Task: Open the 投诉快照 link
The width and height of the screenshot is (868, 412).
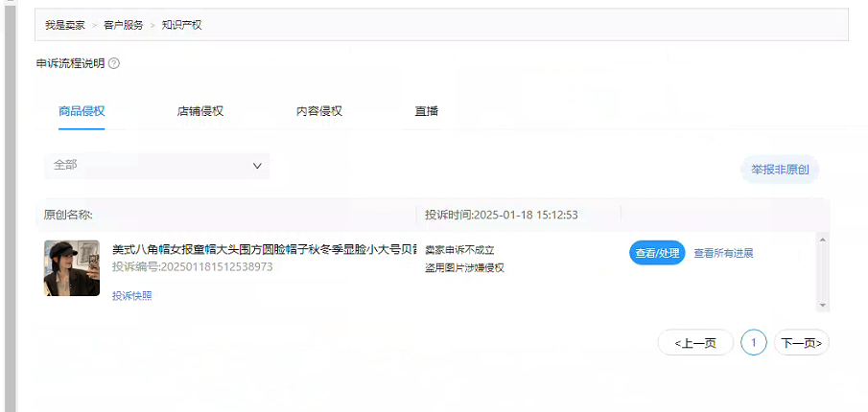Action: click(x=131, y=296)
